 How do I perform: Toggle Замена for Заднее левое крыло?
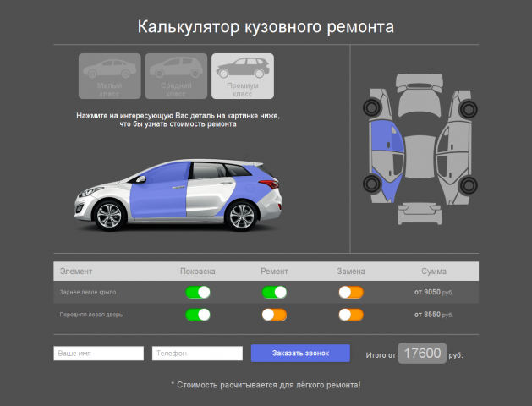[351, 293]
